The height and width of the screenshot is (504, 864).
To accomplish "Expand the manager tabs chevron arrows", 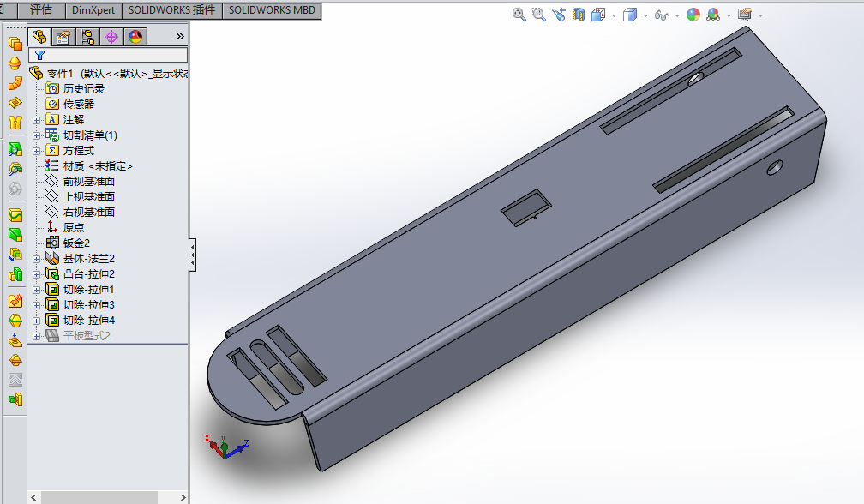I will 180,36.
